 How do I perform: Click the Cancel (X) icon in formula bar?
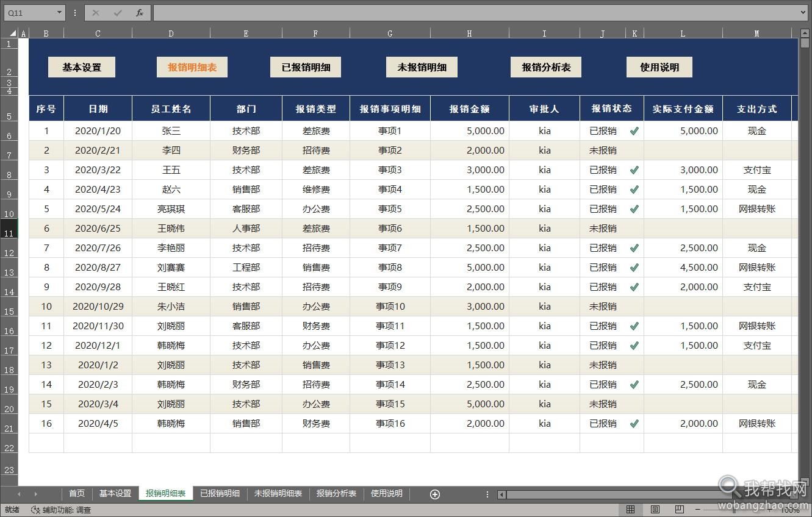coord(95,12)
